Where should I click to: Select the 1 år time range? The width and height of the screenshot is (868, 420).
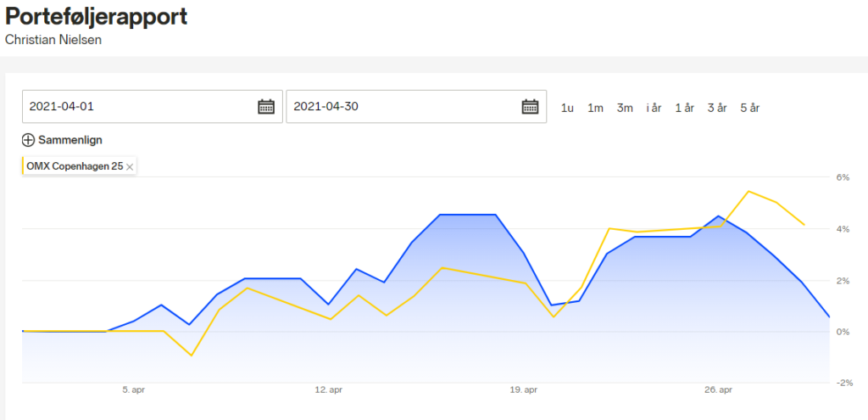pos(684,108)
